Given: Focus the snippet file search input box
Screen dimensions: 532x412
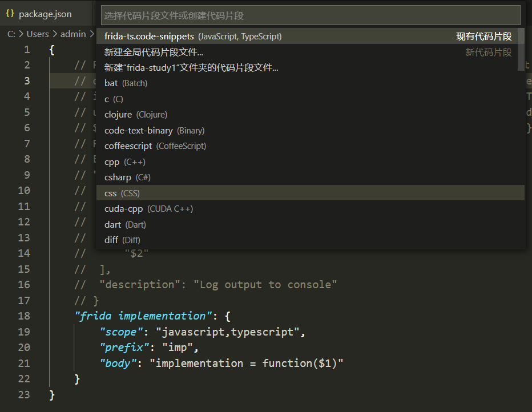Looking at the screenshot, I should click(x=311, y=15).
